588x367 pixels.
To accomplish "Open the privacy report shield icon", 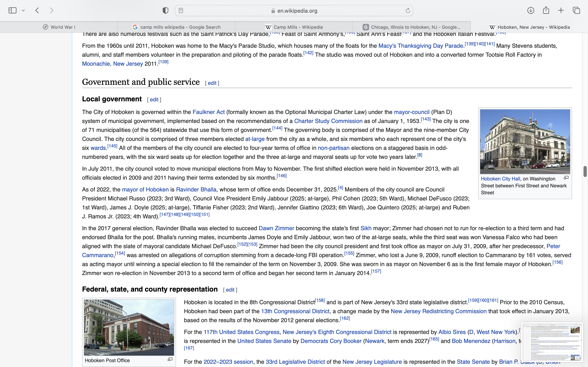I will click(x=165, y=10).
